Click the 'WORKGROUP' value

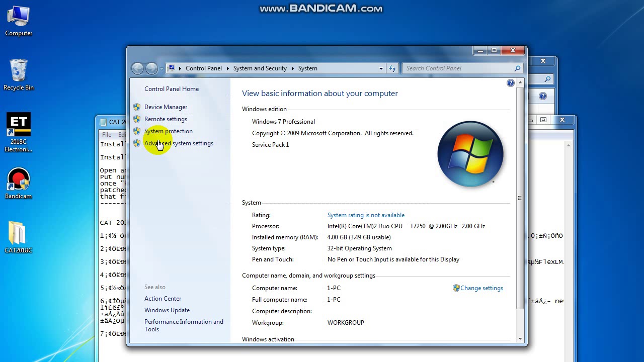pos(346,323)
